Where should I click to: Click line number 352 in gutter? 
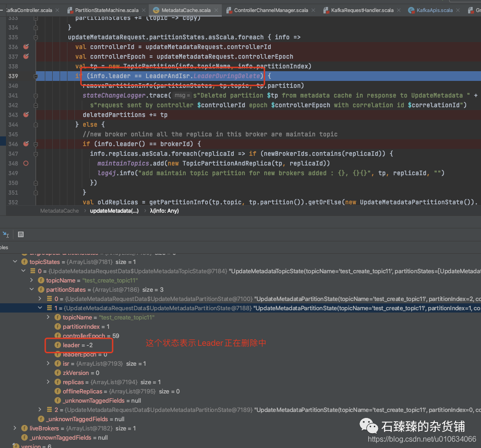pos(13,202)
